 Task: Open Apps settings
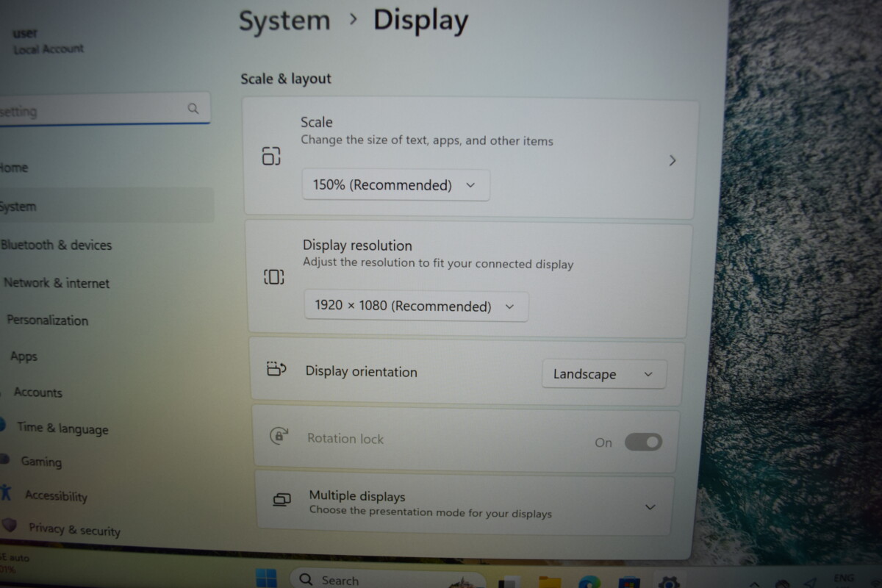point(24,356)
